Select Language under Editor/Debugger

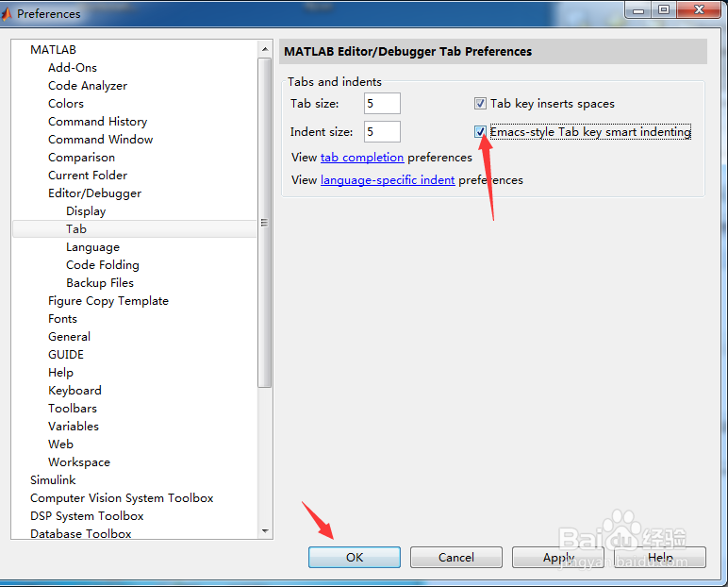pyautogui.click(x=92, y=247)
